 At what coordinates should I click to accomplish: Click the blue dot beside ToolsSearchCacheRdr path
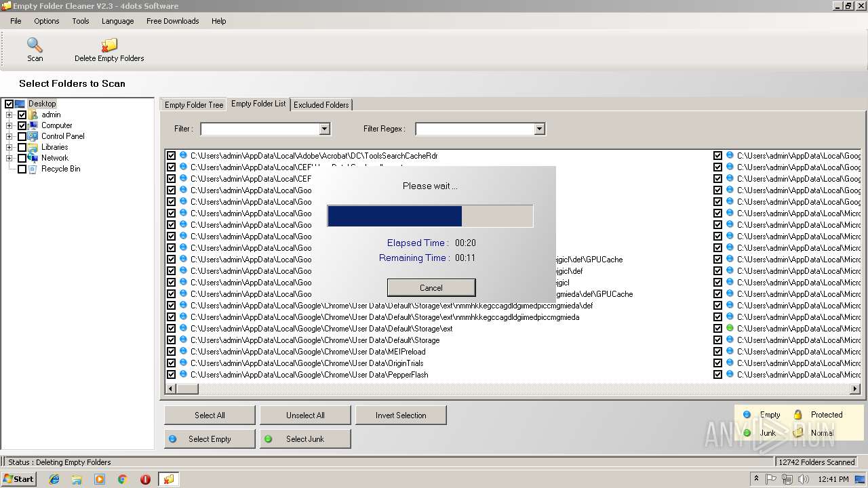click(183, 155)
